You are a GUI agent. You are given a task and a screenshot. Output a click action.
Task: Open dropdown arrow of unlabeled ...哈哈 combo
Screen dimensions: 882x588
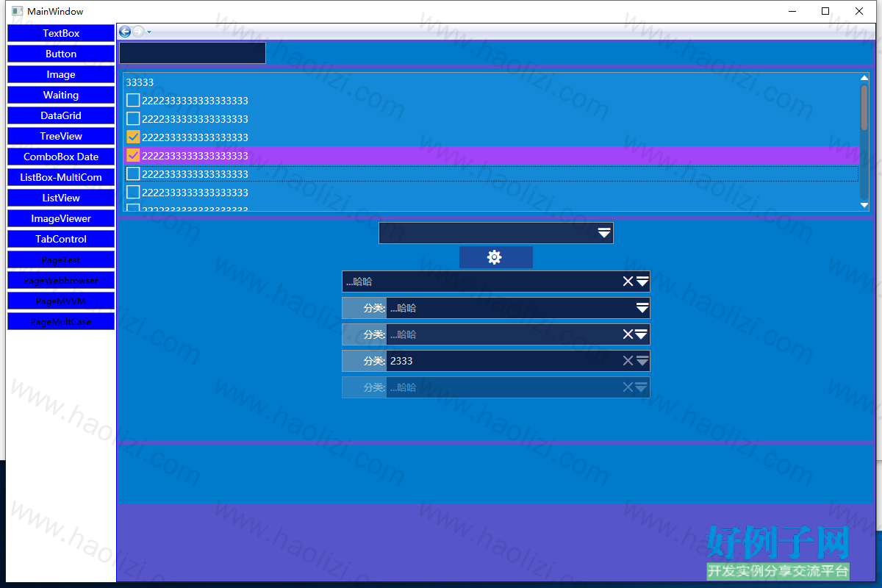pos(642,282)
